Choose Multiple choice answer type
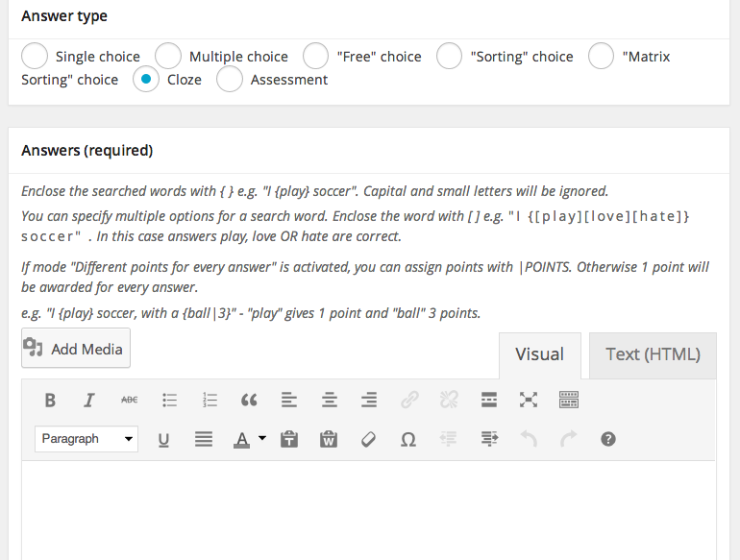 [x=168, y=56]
